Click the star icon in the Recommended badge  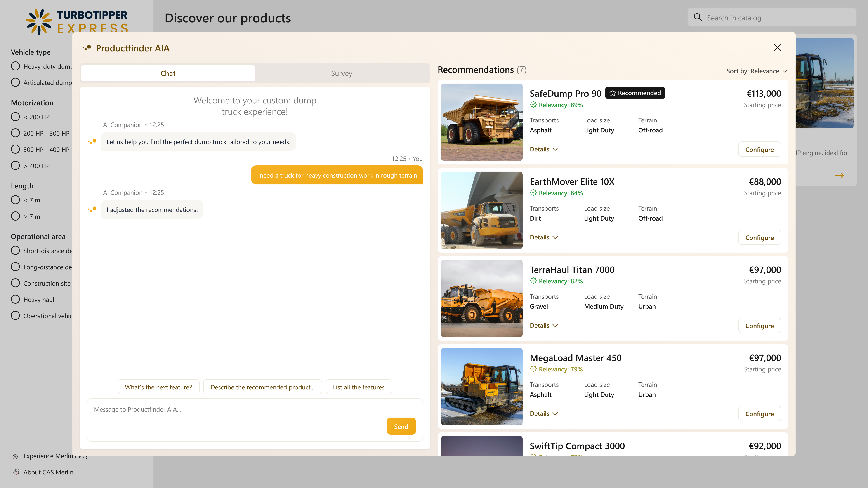click(612, 93)
